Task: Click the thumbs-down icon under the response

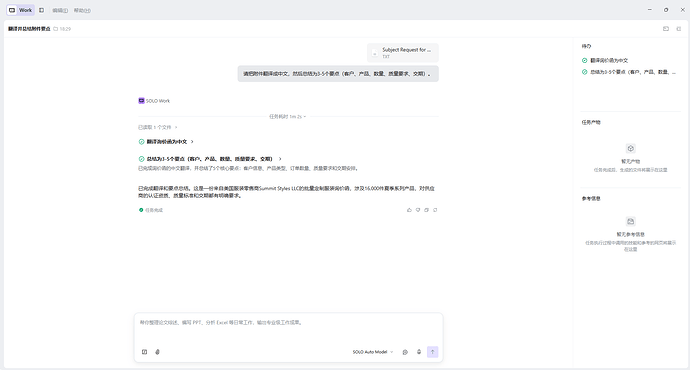Action: 418,210
